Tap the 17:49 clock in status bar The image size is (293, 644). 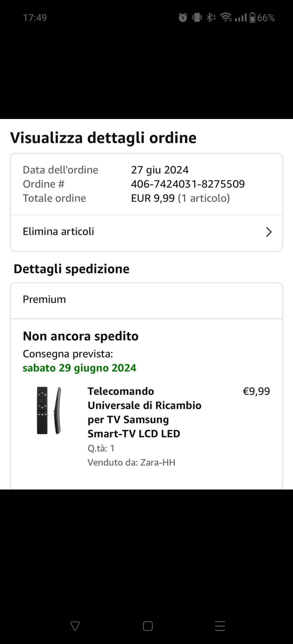(x=35, y=18)
